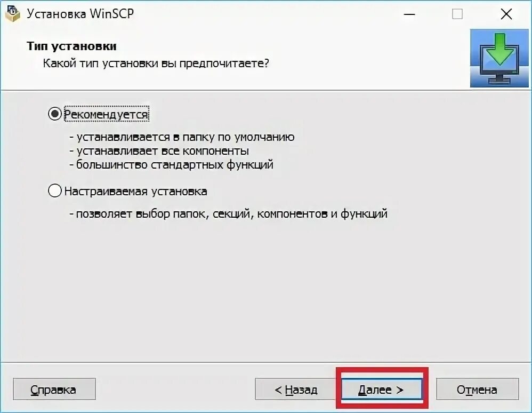This screenshot has height=413, width=532.
Task: Click the description позволяет выбор папок, секций
Action: (x=228, y=213)
